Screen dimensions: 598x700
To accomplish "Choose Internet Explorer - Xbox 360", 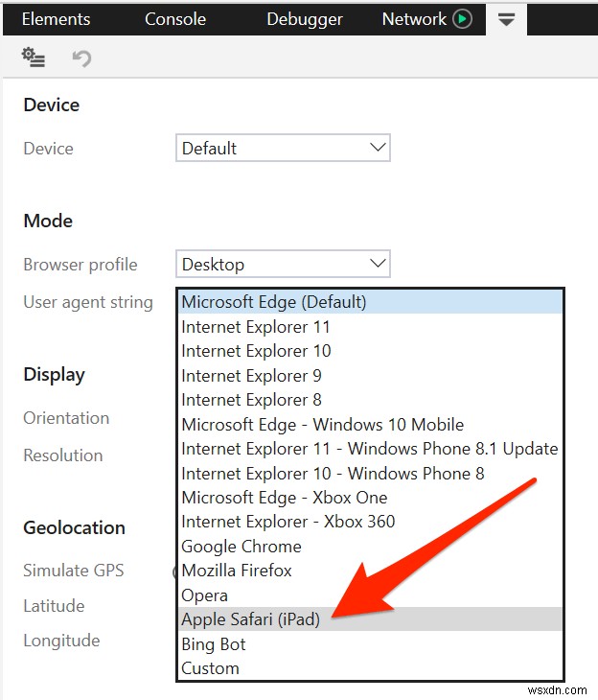I will [371, 522].
